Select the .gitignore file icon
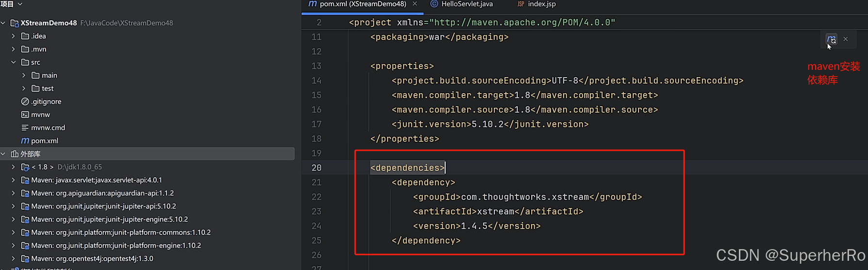This screenshot has width=868, height=270. pos(25,101)
